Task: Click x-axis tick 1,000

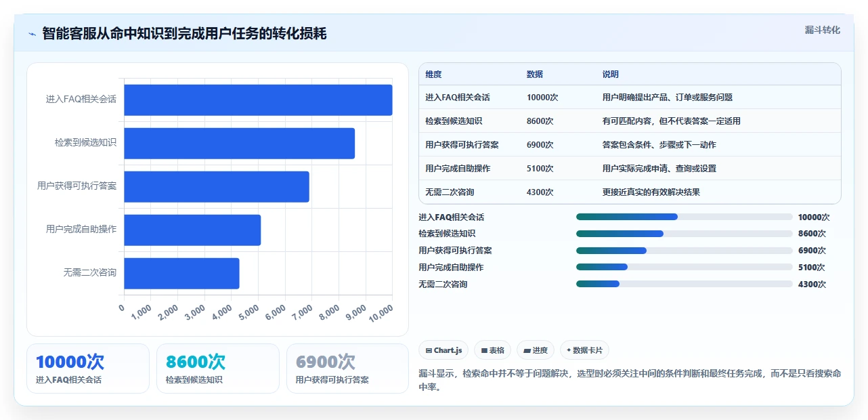Action: 142,312
